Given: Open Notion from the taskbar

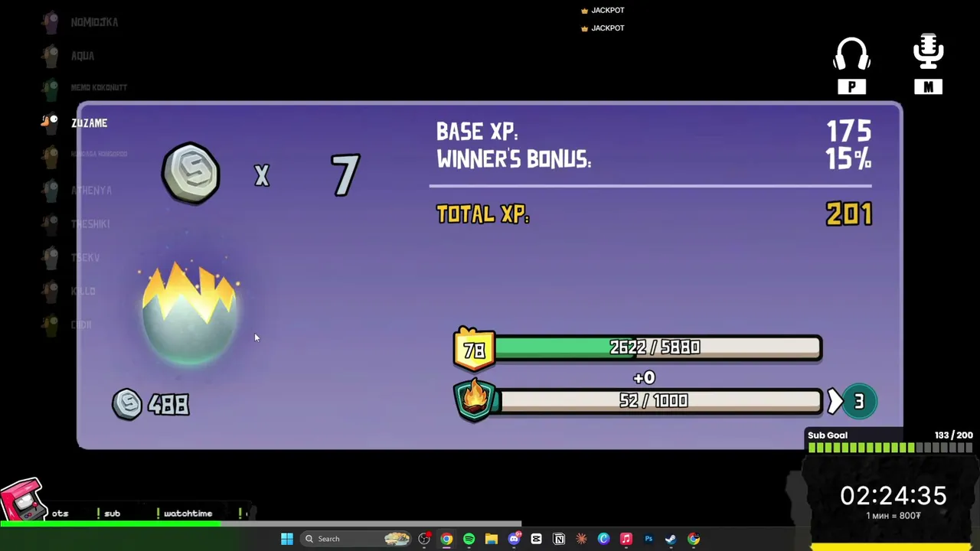Looking at the screenshot, I should (559, 539).
